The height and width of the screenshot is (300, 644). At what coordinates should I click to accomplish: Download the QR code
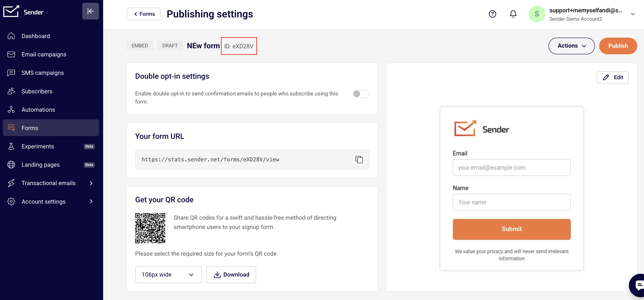(x=231, y=274)
